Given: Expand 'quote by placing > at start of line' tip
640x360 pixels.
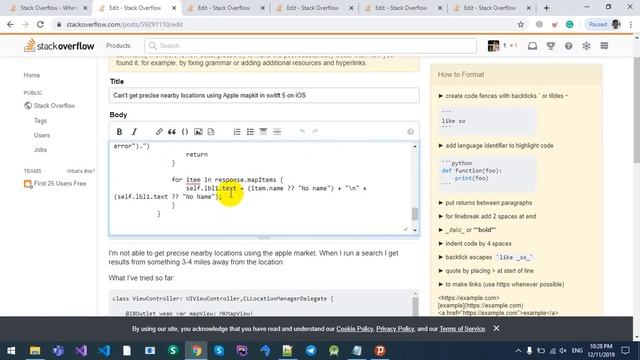Looking at the screenshot, I should 486,271.
